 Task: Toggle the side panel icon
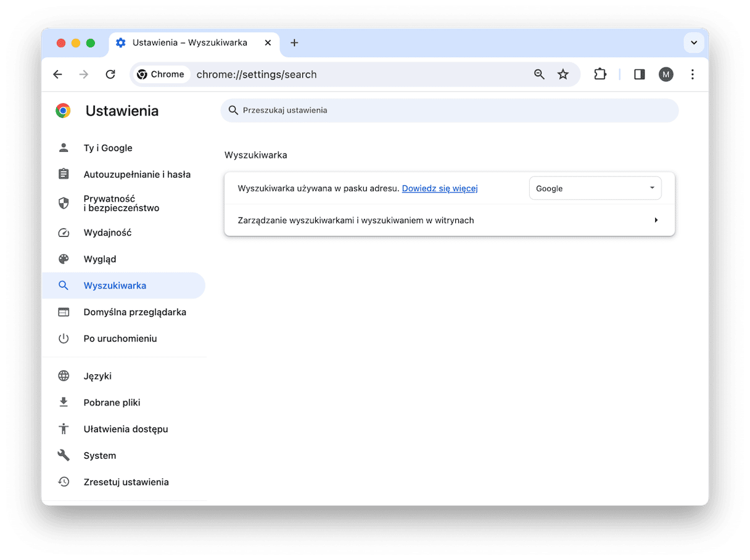pos(639,75)
